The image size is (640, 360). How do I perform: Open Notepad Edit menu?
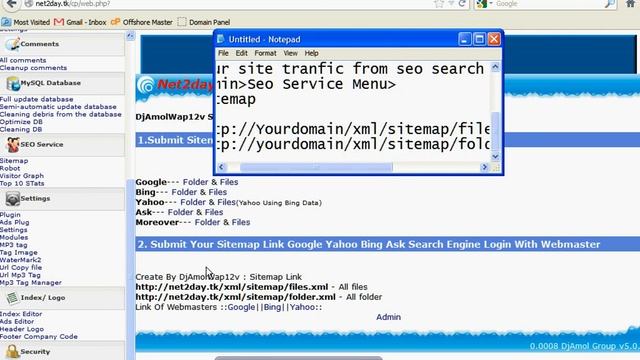(241, 53)
